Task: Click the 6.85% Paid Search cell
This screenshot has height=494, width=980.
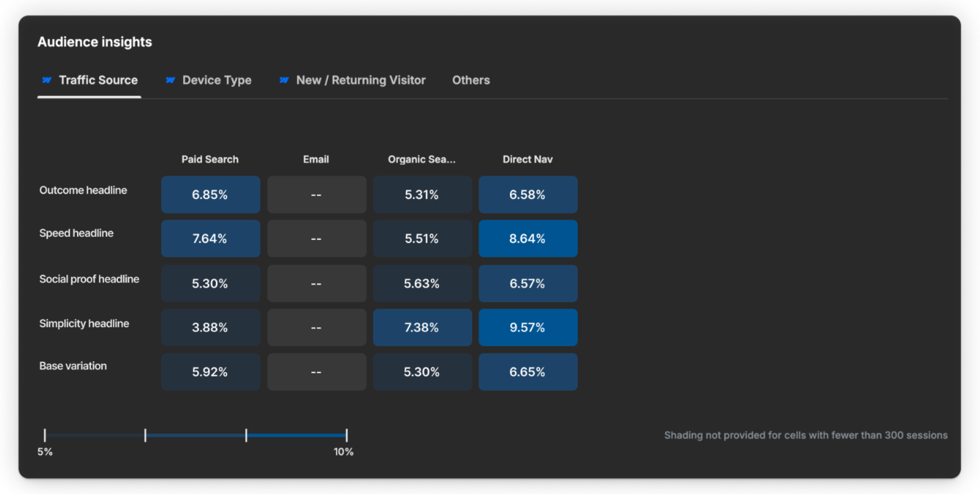Action: (211, 195)
